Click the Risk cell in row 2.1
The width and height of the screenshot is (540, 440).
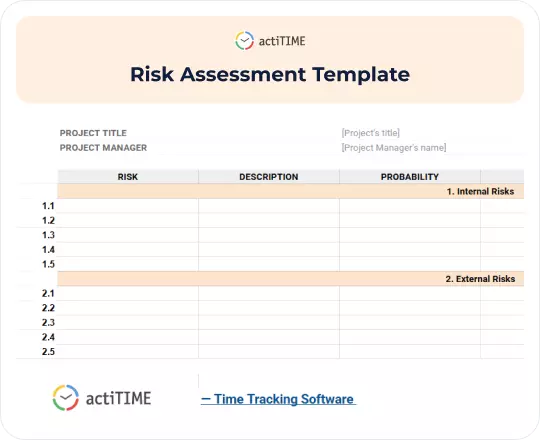pos(128,293)
